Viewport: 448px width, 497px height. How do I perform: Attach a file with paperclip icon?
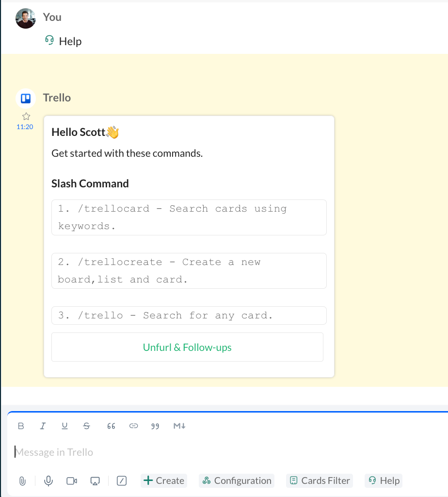(x=22, y=481)
